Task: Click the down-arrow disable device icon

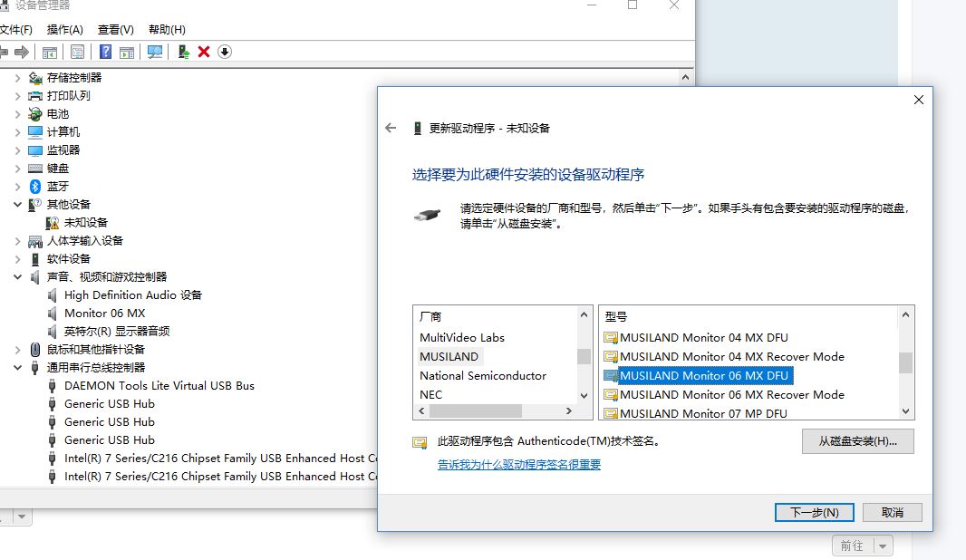Action: tap(225, 52)
